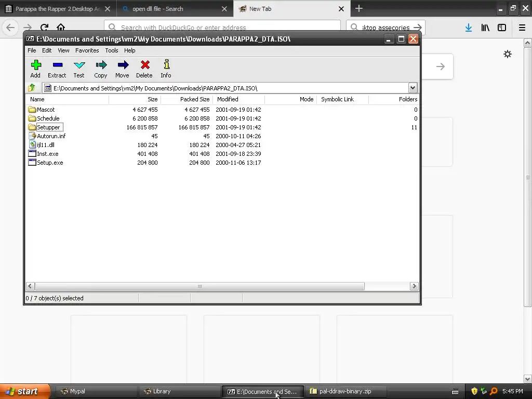This screenshot has height=399, width=532.
Task: Click the 7-Zip horizontal scrollbar thumb
Action: (x=199, y=286)
